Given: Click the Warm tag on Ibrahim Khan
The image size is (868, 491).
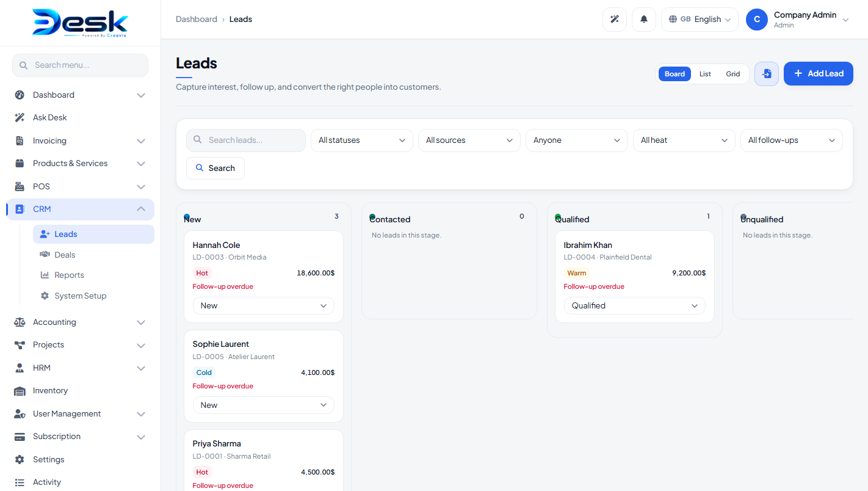Looking at the screenshot, I should coord(576,273).
